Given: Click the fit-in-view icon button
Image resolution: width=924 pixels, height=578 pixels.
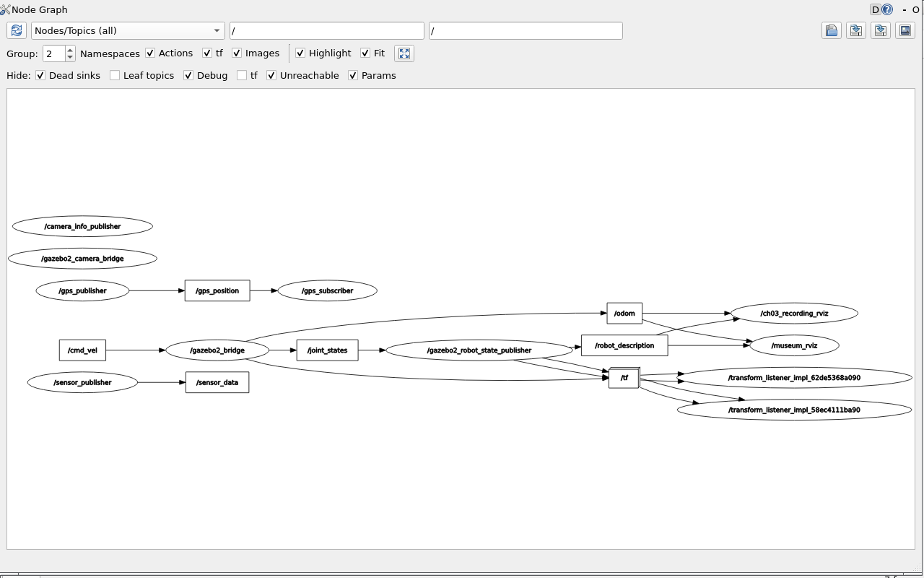Looking at the screenshot, I should coord(404,53).
